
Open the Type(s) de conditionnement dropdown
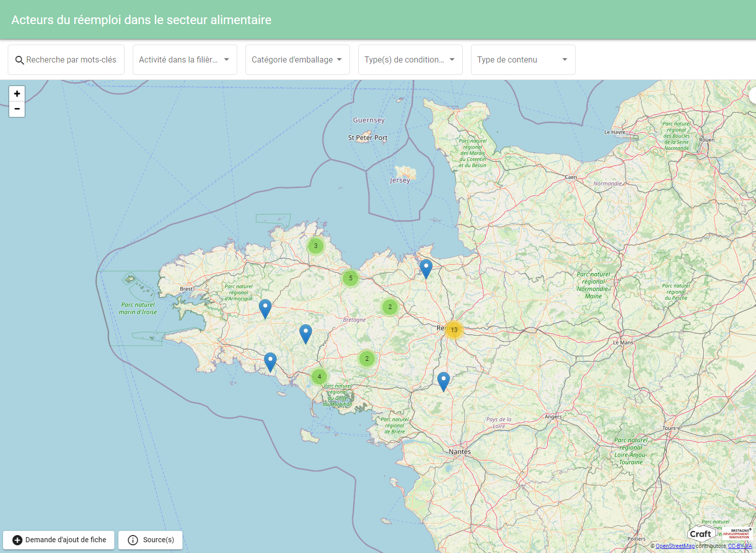click(410, 60)
